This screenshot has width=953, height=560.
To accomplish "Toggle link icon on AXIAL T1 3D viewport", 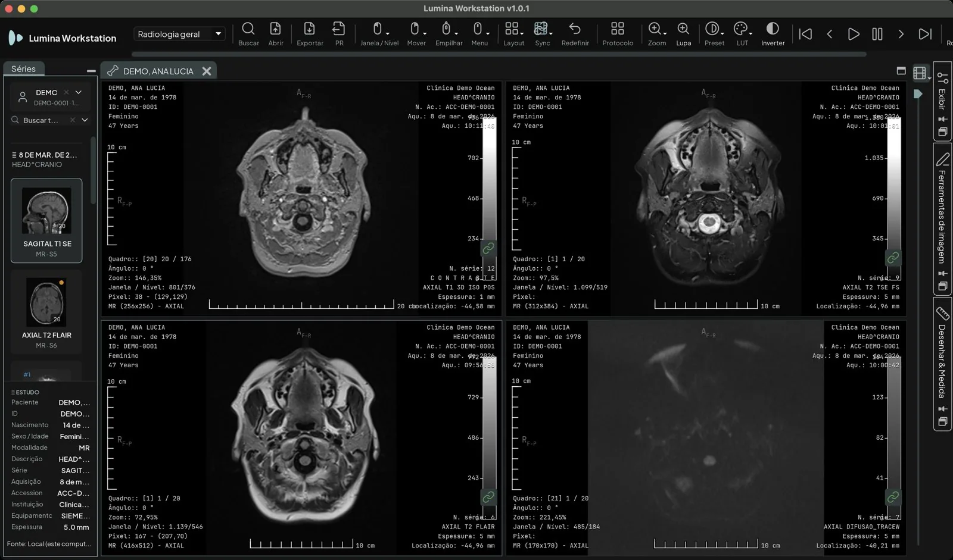I will coord(488,248).
